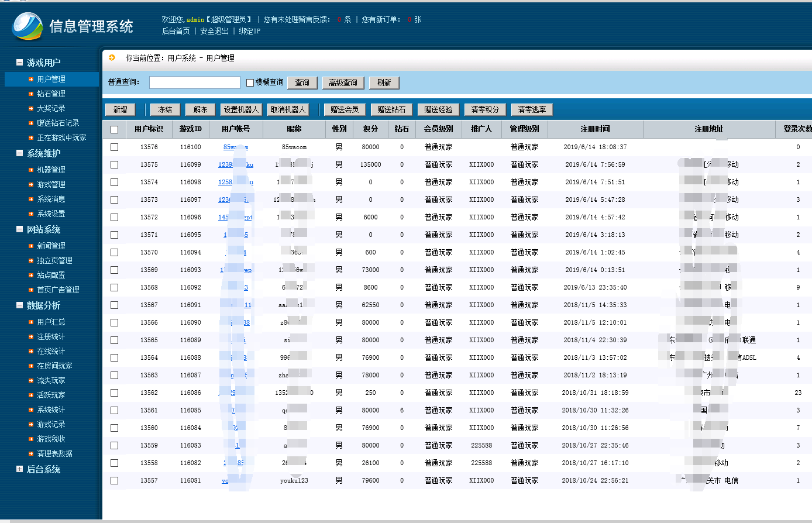Screen dimensions: 812x523
Task: Click the orange arrow breadcrumb icon
Action: tap(112, 57)
